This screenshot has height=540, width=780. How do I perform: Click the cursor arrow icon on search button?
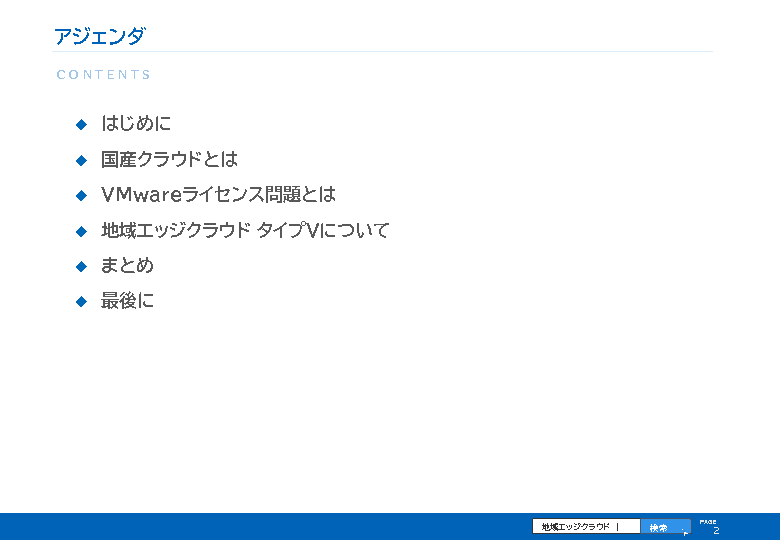[685, 532]
